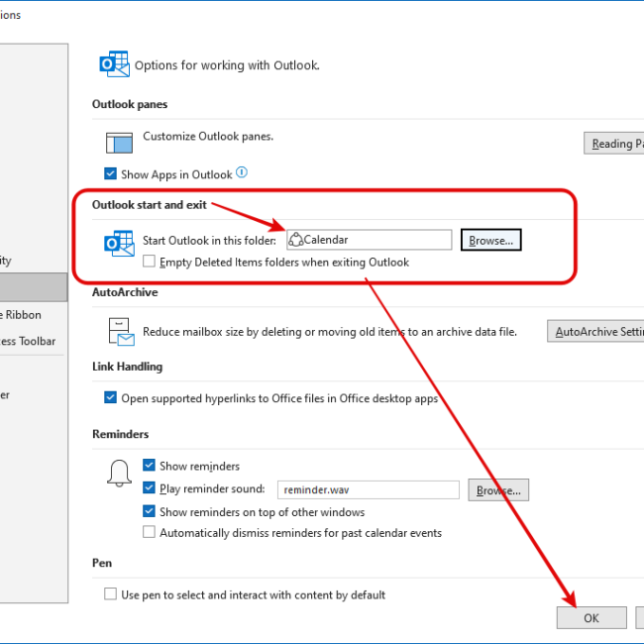Click the Pen section heading
Screen dimensions: 644x644
tap(102, 563)
